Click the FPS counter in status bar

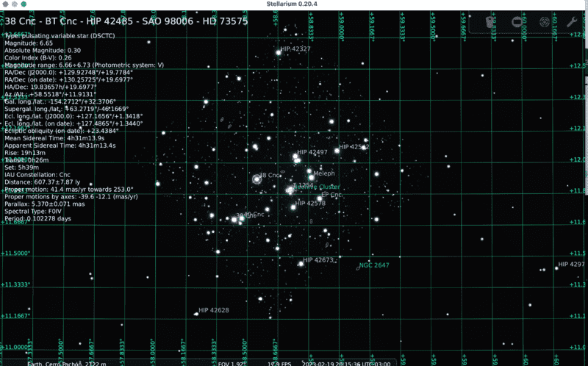278,363
